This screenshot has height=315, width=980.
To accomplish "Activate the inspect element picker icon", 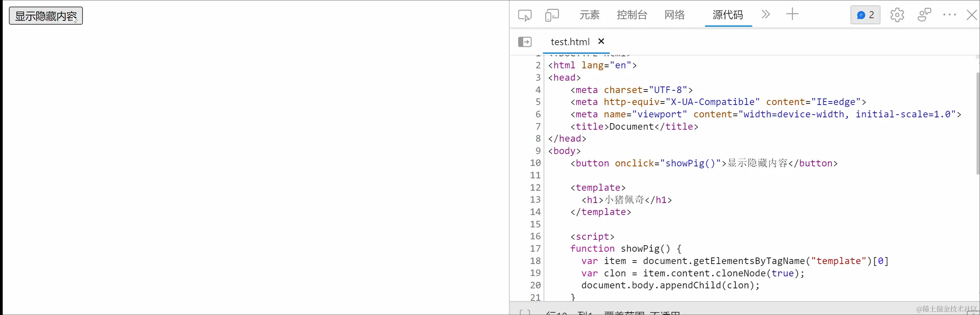I will tap(525, 15).
